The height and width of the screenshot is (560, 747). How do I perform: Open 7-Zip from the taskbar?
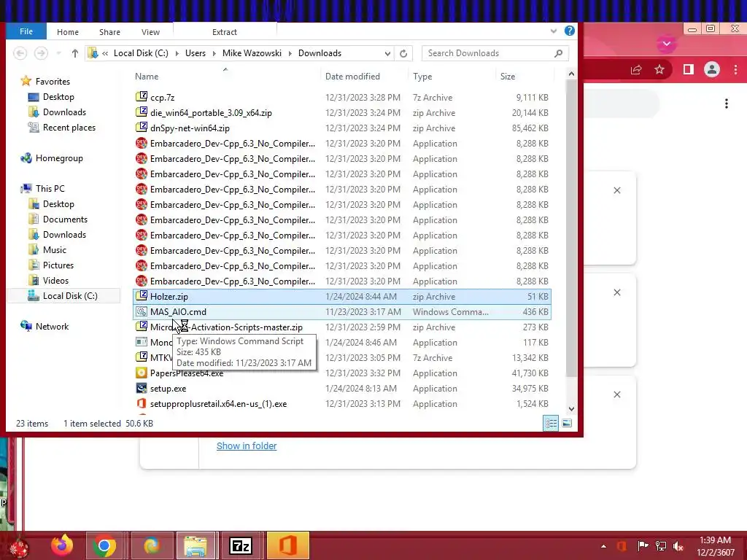pyautogui.click(x=240, y=545)
